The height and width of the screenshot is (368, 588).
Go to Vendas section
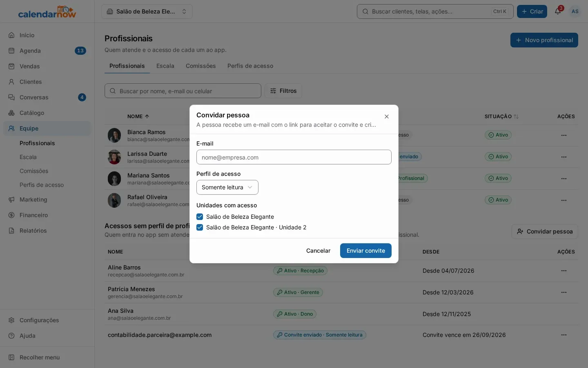pos(47,66)
